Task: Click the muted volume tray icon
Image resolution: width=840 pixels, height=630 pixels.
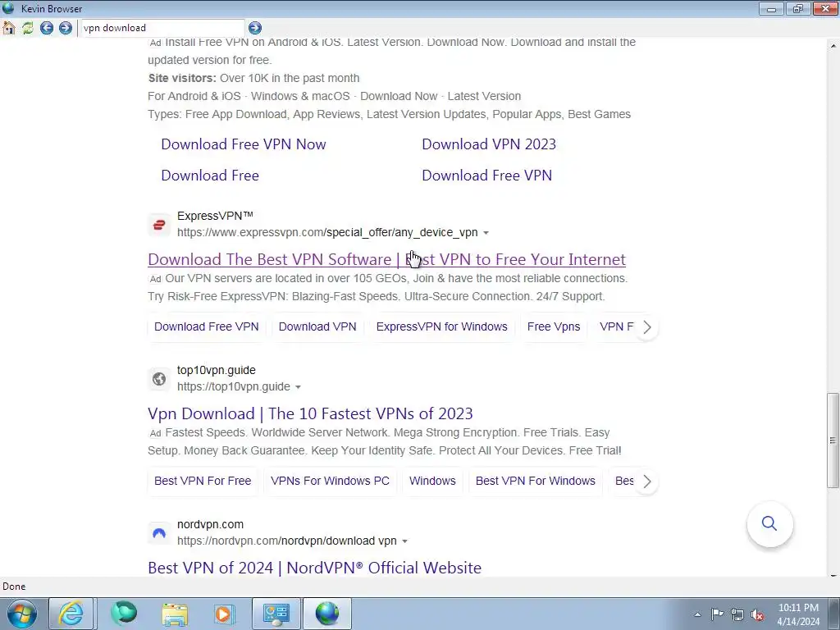Action: point(757,614)
